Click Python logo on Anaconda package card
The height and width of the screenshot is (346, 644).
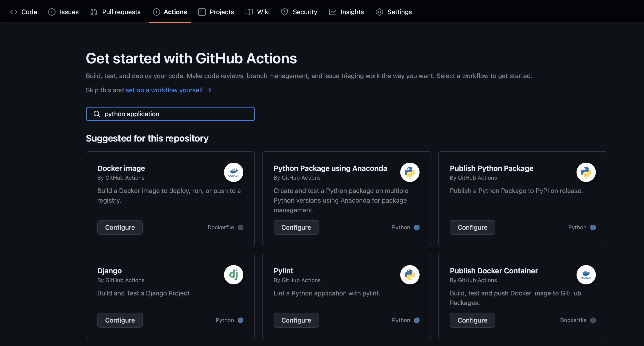[x=409, y=172]
